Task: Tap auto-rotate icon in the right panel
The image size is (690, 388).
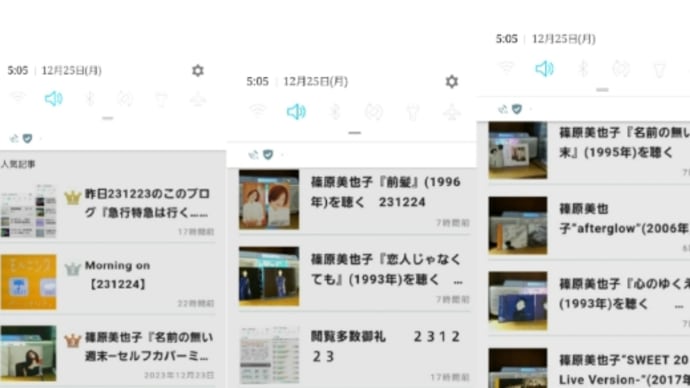Action: tap(621, 69)
